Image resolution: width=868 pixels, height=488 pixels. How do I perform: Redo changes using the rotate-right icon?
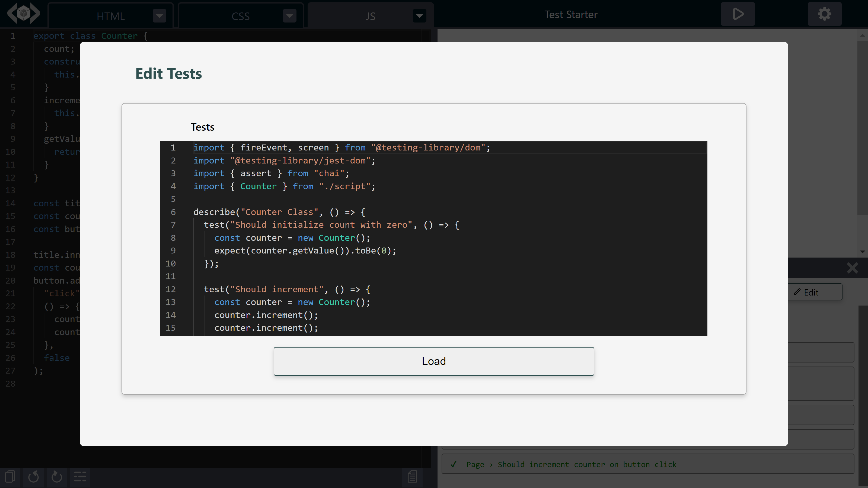tap(56, 477)
